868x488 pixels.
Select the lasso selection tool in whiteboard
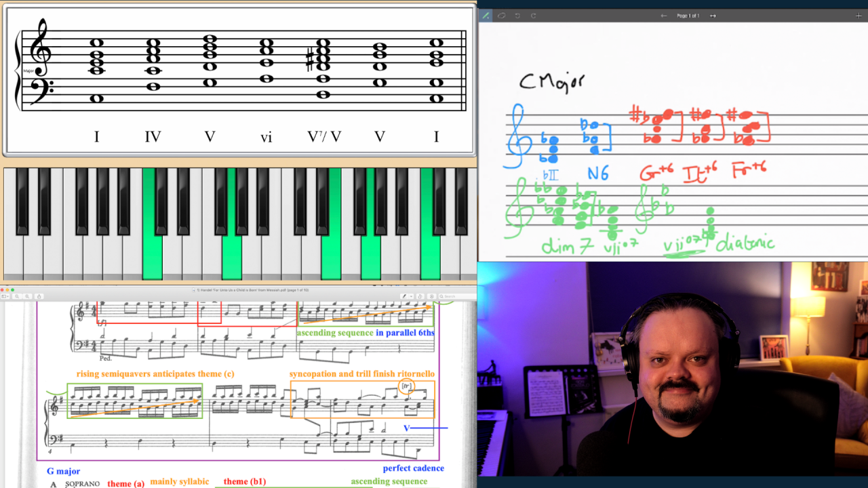point(501,16)
